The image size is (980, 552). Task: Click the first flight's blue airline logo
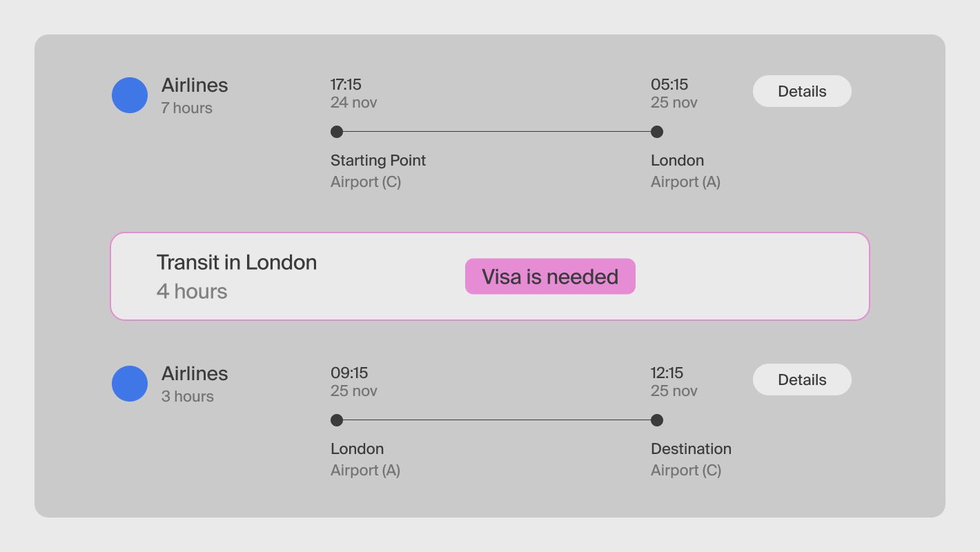(x=130, y=95)
